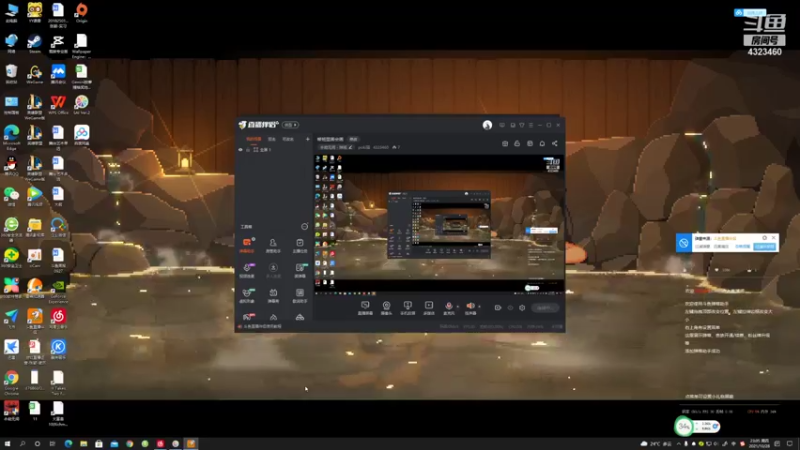
Task: Click the streaming preview thumbnail area
Action: (439, 224)
